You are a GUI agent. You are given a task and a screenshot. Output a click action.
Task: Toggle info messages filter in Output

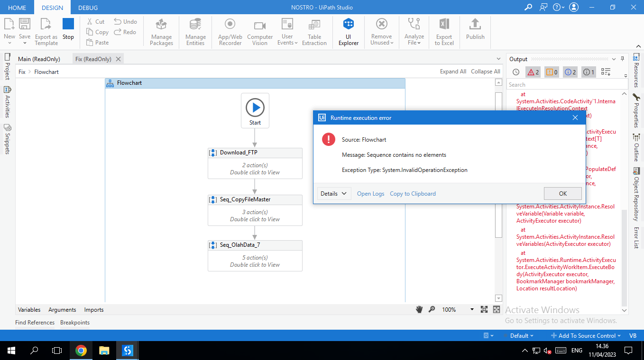[570, 72]
